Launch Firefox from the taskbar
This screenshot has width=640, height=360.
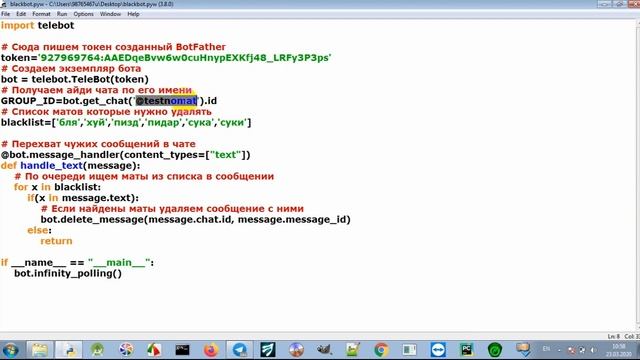click(x=211, y=350)
